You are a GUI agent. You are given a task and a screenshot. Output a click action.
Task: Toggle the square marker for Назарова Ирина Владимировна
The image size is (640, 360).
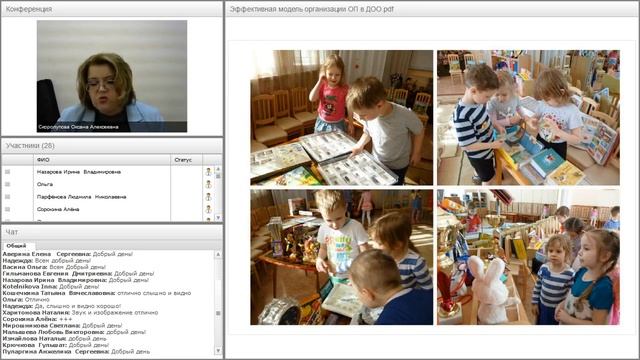tap(7, 172)
